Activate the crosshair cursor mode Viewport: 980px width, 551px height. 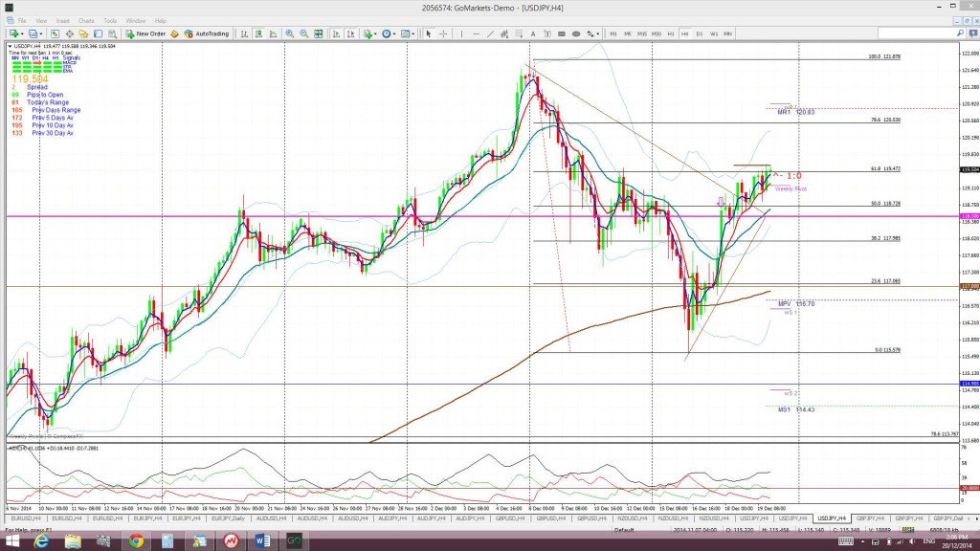(x=443, y=33)
